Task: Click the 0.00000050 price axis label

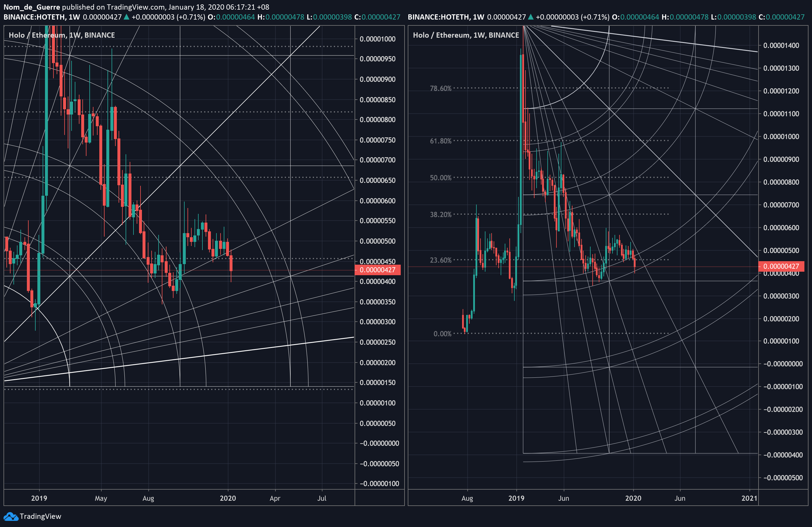Action: (x=378, y=424)
